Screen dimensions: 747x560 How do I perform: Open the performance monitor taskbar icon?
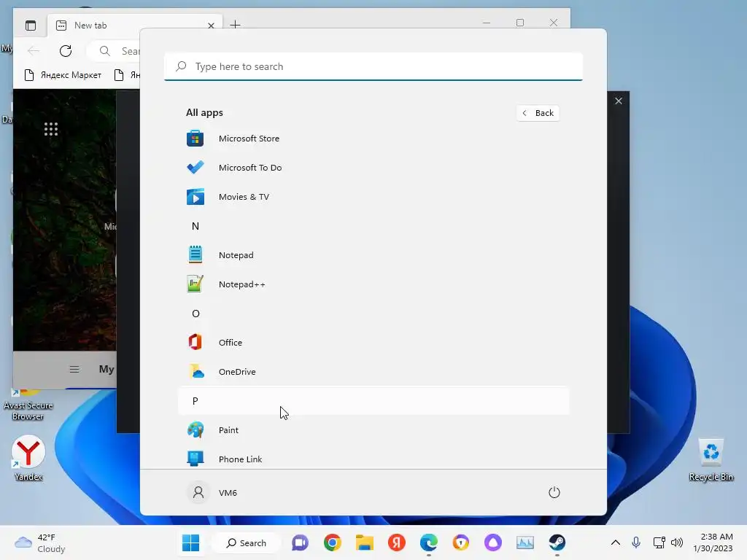pos(525,542)
